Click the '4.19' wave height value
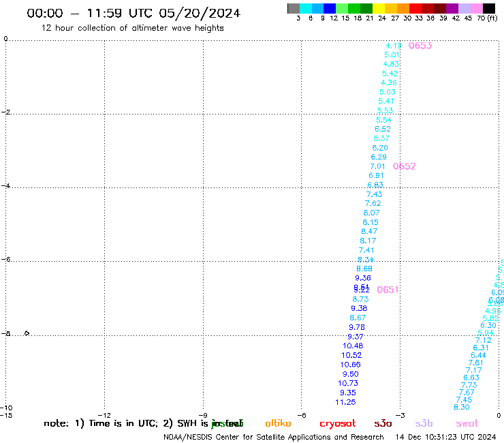504x443 pixels. [x=394, y=46]
